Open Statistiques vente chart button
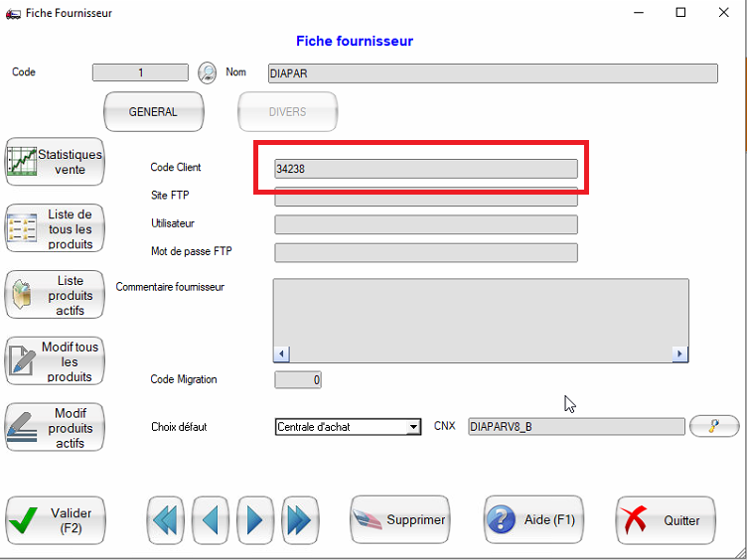747x560 pixels. coord(55,162)
